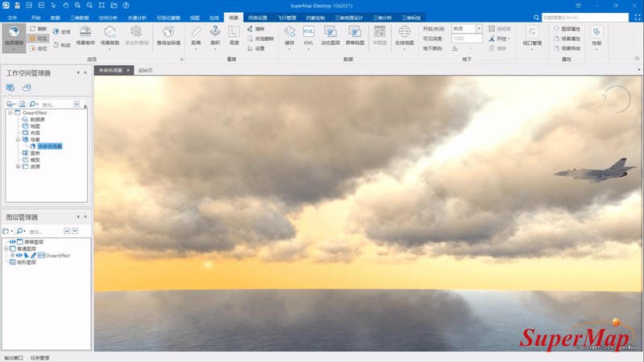
Task: Switch to the 飞行管理 ribbon tab
Action: [287, 18]
